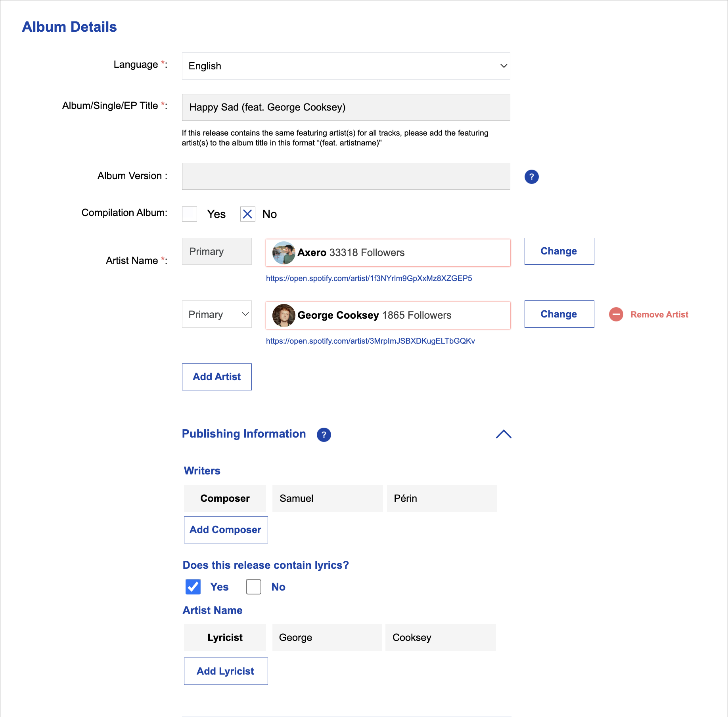Click the Album Version text field
Image resolution: width=728 pixels, height=717 pixels.
[346, 176]
